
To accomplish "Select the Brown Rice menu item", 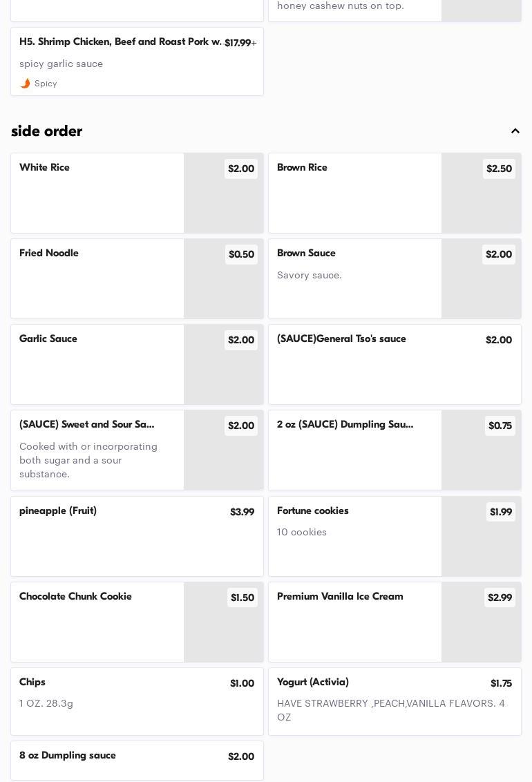I will (x=395, y=193).
